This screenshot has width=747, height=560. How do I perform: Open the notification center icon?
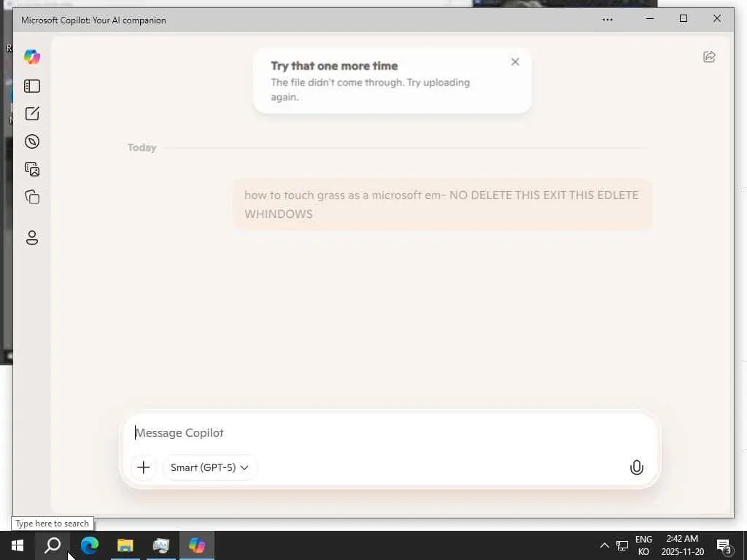coord(724,545)
